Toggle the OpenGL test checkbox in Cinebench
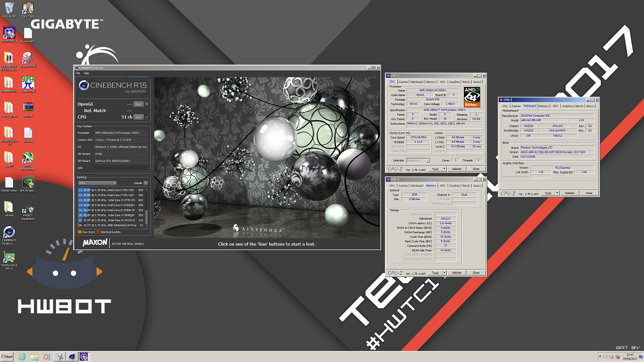 (146, 104)
